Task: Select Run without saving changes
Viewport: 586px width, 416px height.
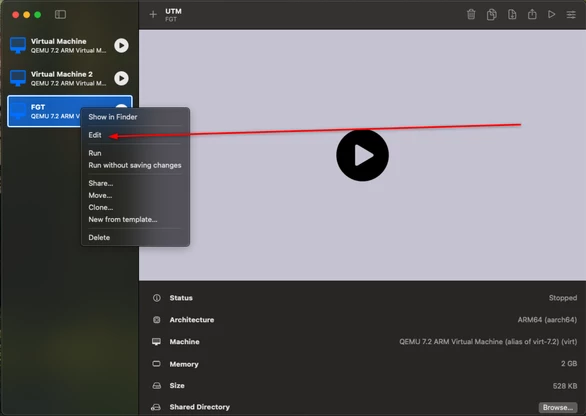Action: (135, 165)
